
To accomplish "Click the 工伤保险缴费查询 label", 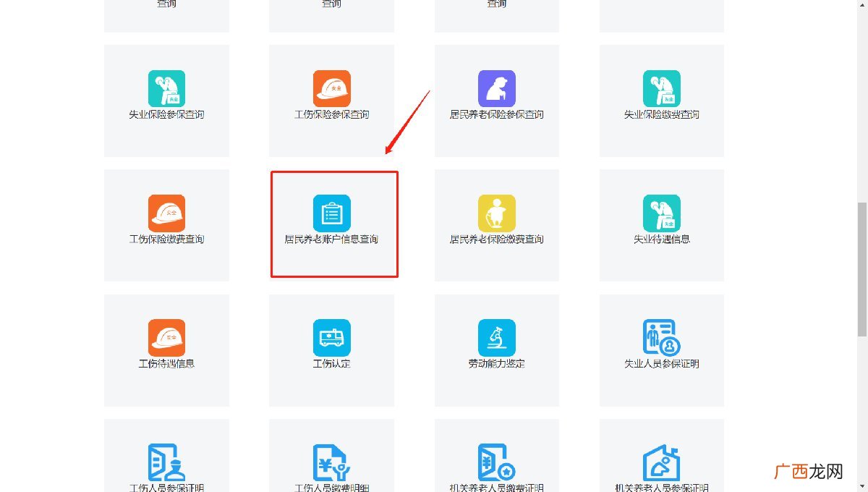I will click(x=166, y=239).
